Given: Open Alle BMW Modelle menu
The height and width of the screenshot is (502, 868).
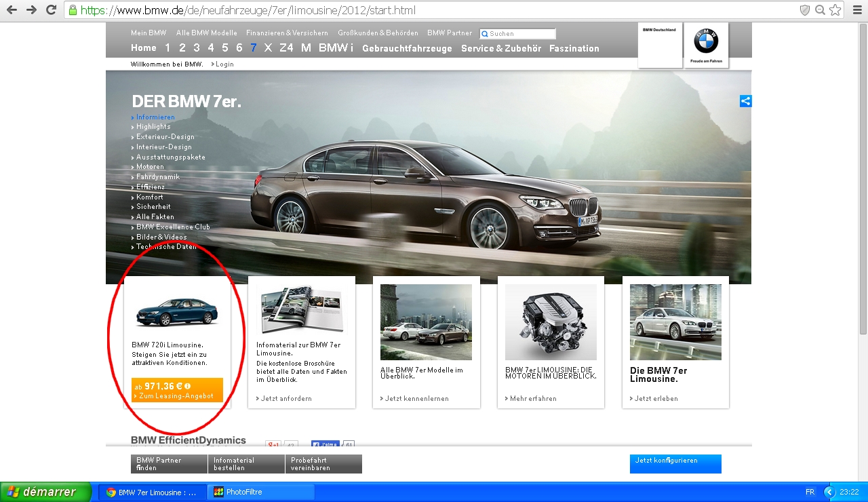Looking at the screenshot, I should [207, 33].
